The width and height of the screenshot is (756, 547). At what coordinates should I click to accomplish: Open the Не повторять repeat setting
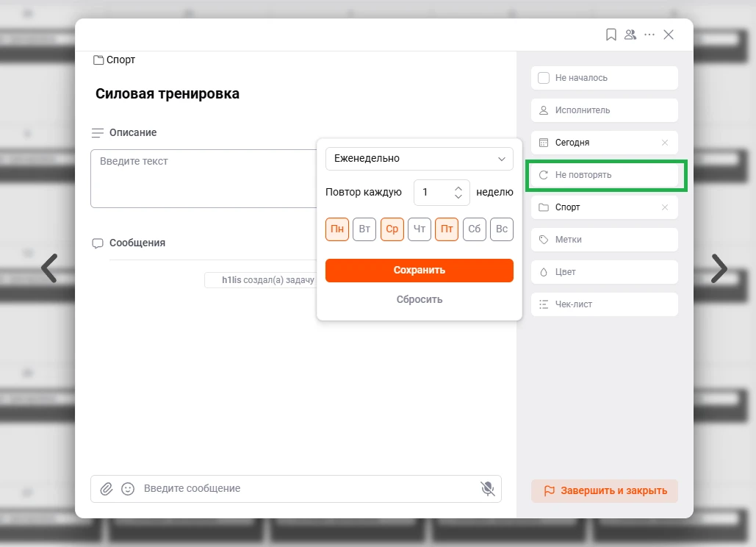coord(604,175)
